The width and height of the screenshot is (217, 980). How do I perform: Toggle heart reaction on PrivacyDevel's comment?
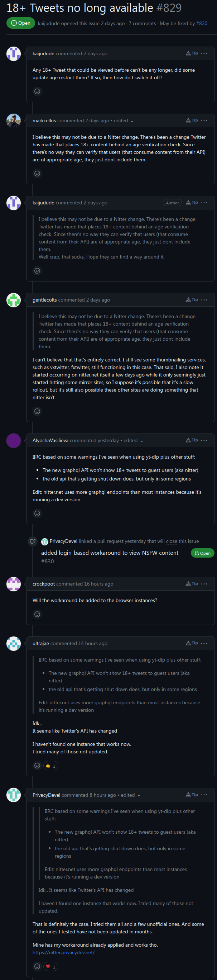tap(50, 966)
